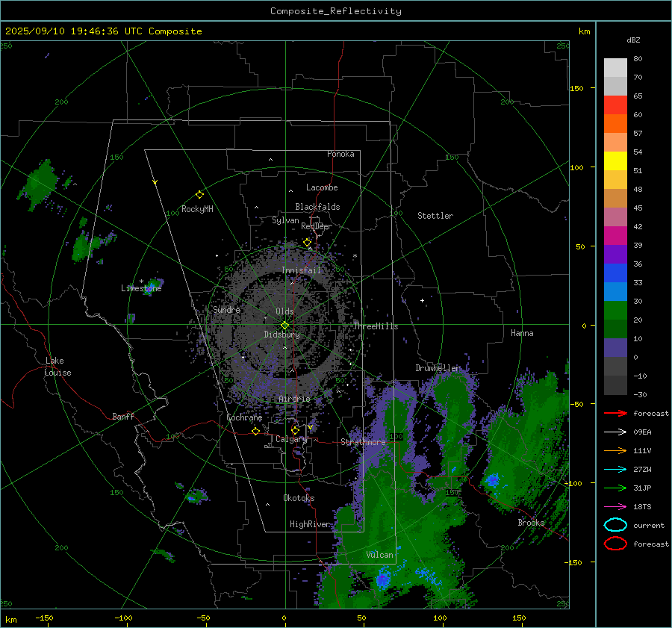Click the 09EA legend label
Image resolution: width=672 pixels, height=628 pixels.
coord(642,432)
